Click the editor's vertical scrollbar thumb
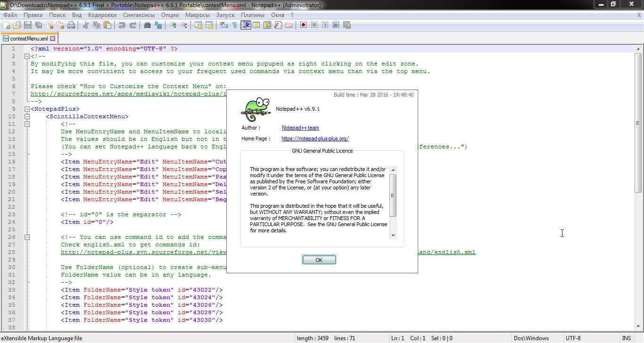The image size is (644, 343). (639, 122)
